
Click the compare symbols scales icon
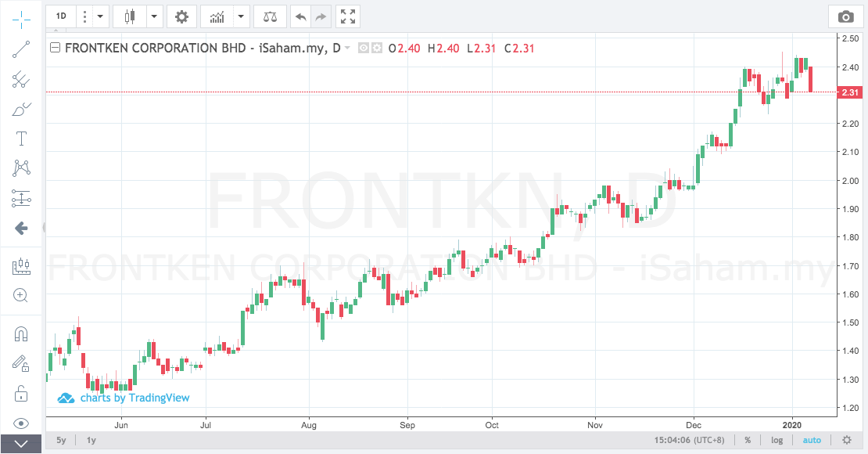point(270,16)
